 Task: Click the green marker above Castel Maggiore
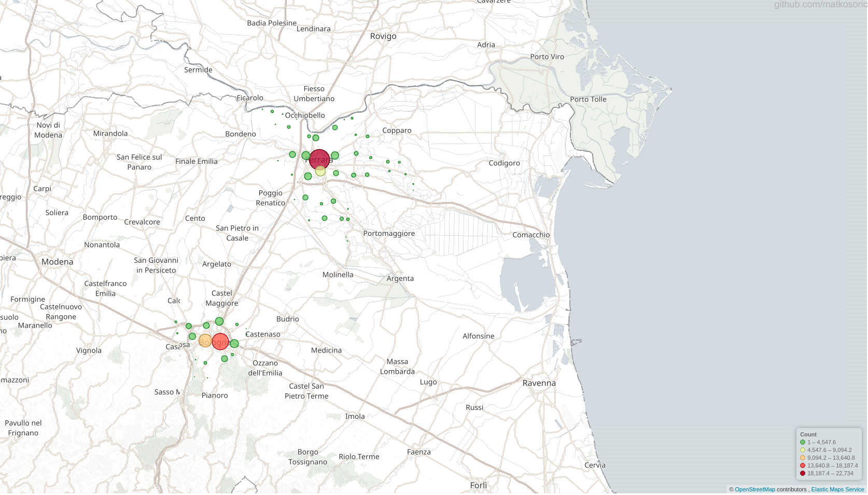click(x=219, y=321)
